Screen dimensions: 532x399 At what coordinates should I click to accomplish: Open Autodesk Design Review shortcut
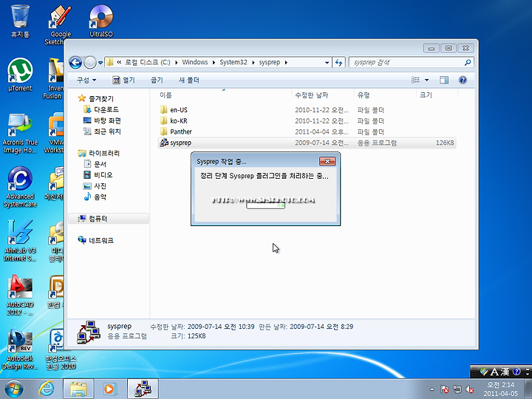[20, 349]
